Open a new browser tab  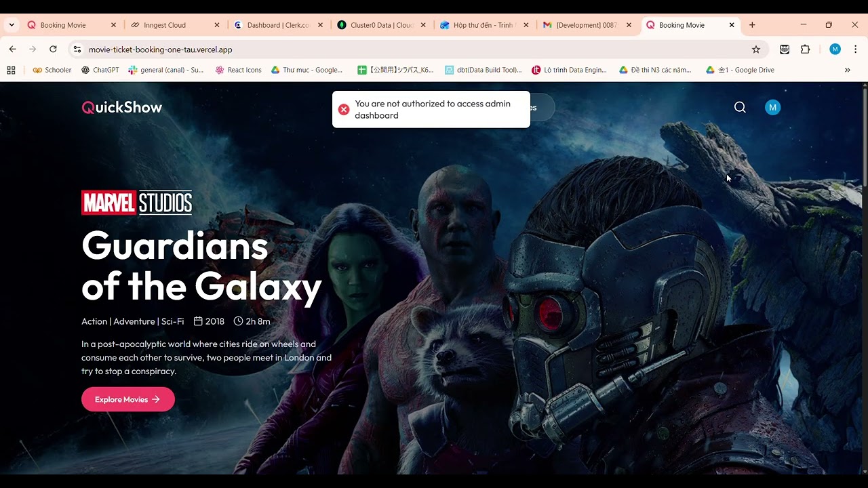(x=752, y=25)
